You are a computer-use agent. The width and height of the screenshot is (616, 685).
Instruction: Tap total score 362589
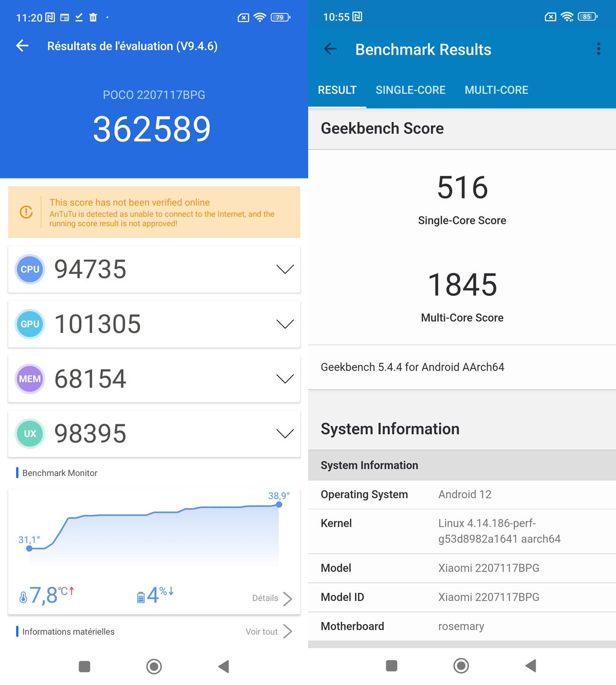coord(152,129)
